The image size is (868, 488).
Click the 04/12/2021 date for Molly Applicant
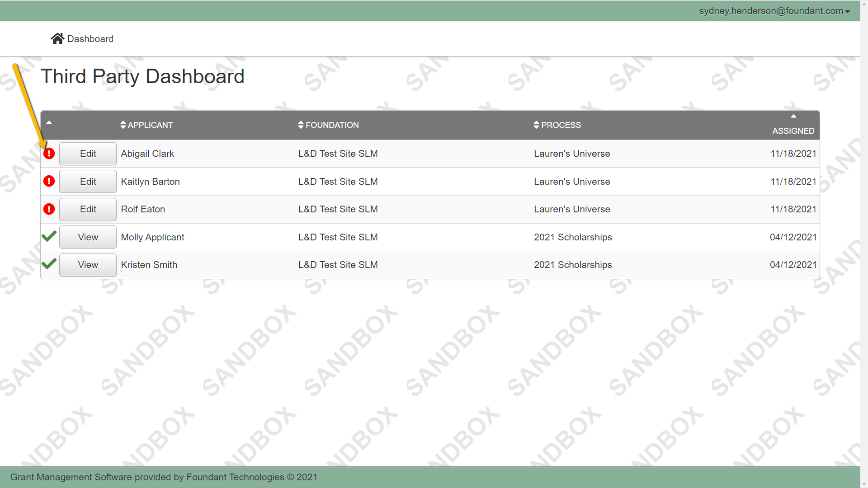[793, 237]
